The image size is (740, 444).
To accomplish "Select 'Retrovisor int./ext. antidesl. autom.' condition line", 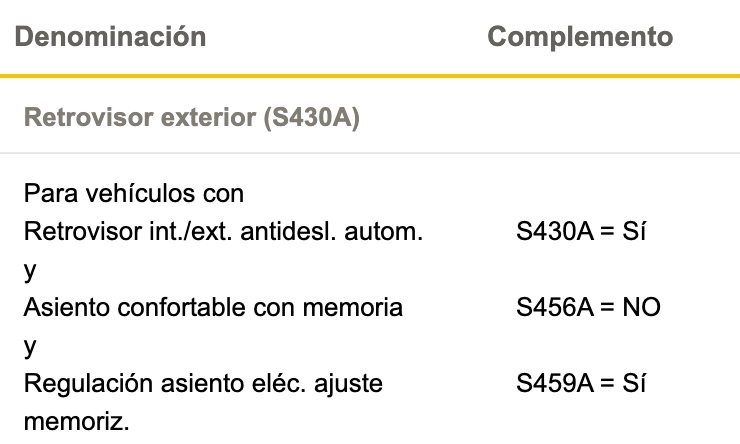I will tap(223, 232).
